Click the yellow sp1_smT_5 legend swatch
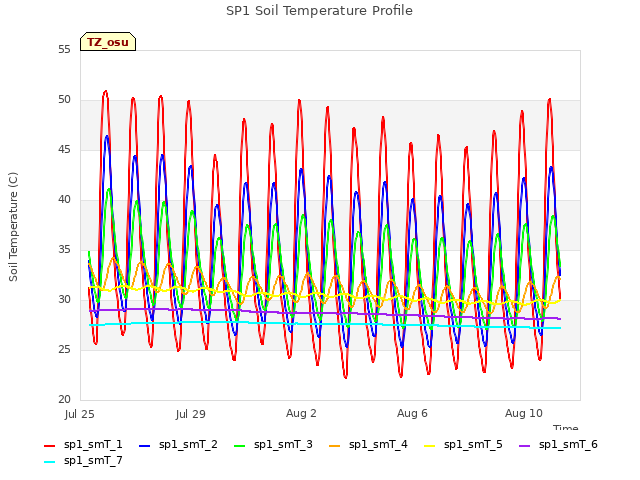Screen dimensions: 640x480 [429, 446]
